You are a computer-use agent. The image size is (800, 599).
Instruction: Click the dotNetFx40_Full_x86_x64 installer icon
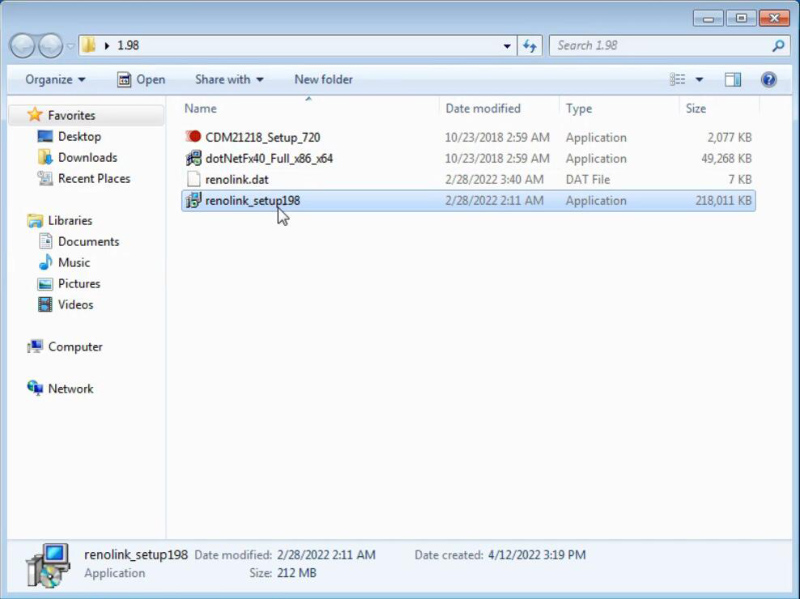tap(194, 158)
